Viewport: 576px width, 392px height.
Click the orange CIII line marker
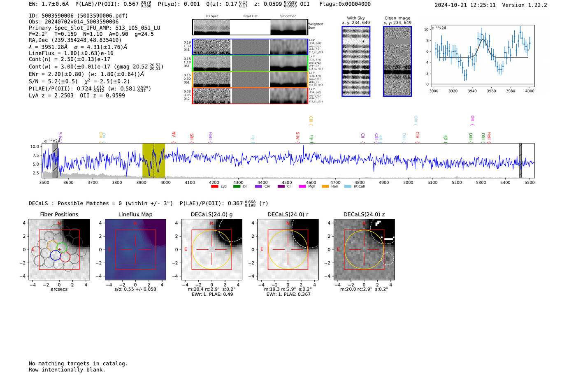coord(311,121)
